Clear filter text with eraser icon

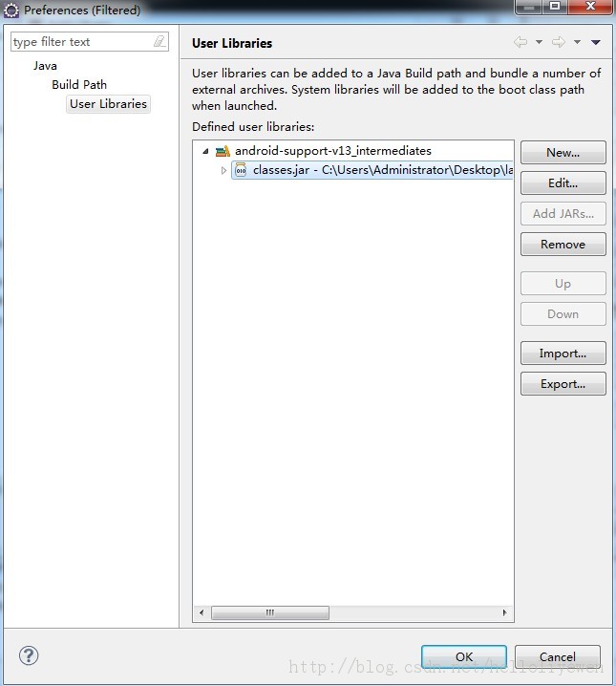[159, 41]
